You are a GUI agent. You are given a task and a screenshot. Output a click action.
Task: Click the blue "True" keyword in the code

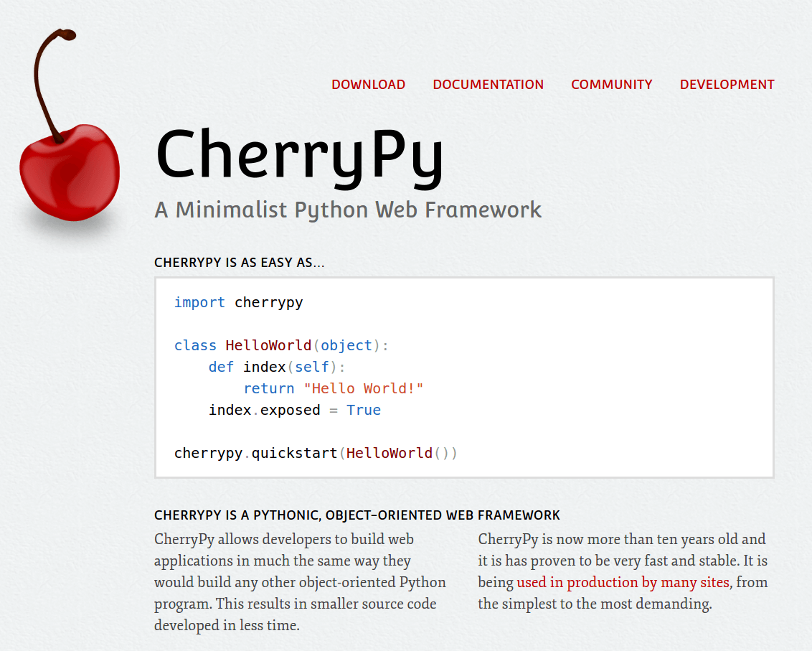363,410
